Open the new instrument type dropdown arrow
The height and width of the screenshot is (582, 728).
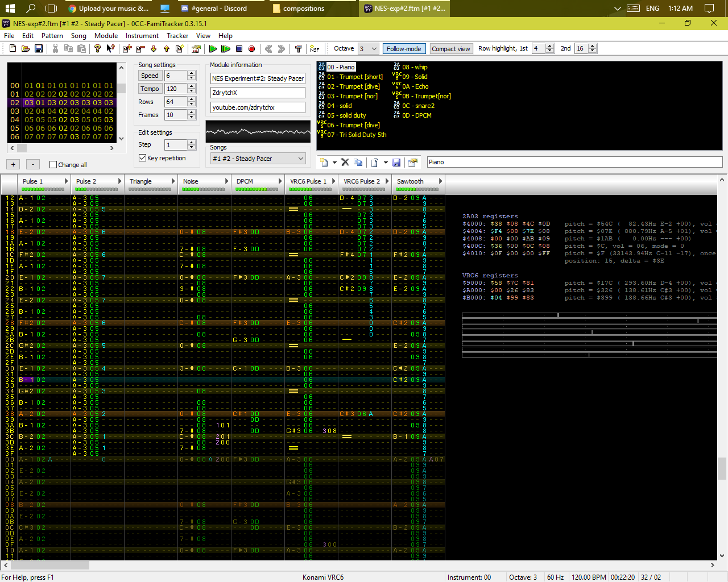(x=334, y=163)
